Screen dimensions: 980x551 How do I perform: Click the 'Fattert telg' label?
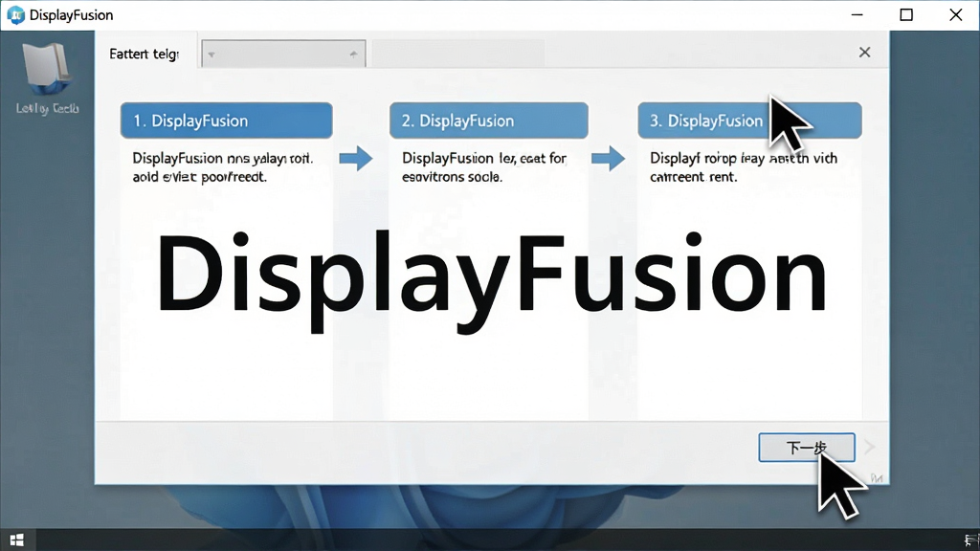point(145,55)
